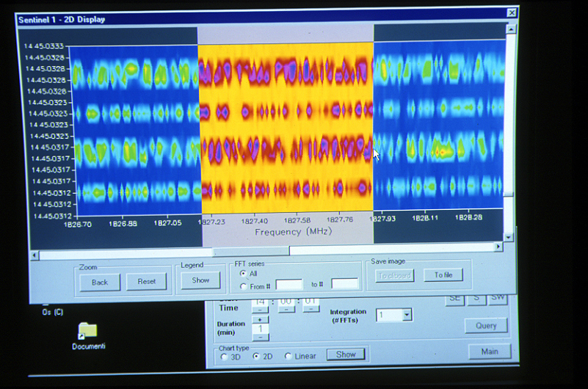Click the Os (C) drive shortcut
The width and height of the screenshot is (588, 389).
click(x=53, y=311)
